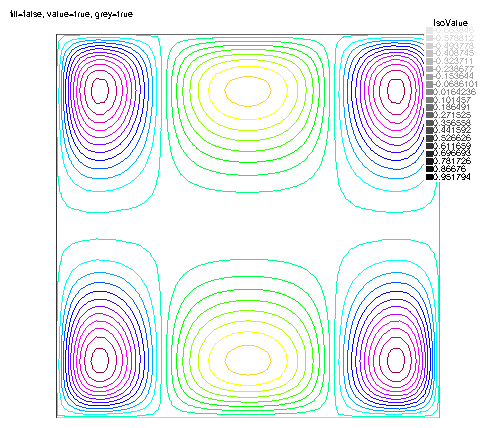This screenshot has width=487, height=428.
Task: Click the legend label 0.526626
Action: coord(452,138)
